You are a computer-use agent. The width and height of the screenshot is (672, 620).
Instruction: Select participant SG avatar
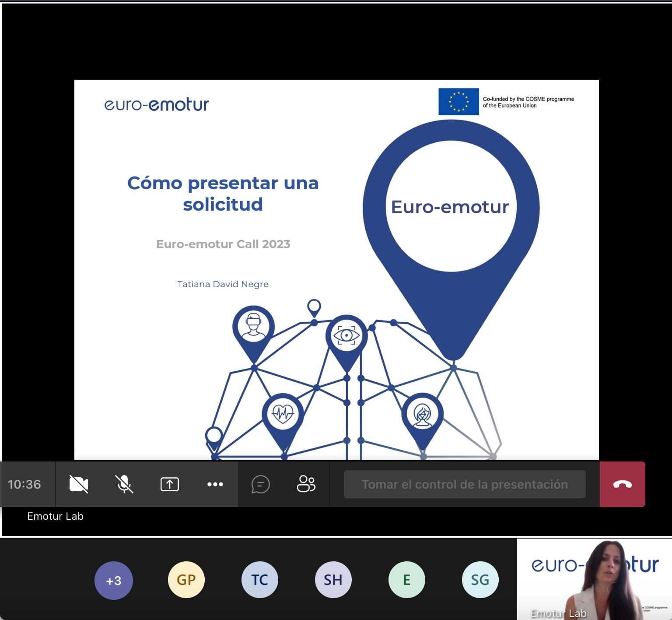(480, 580)
